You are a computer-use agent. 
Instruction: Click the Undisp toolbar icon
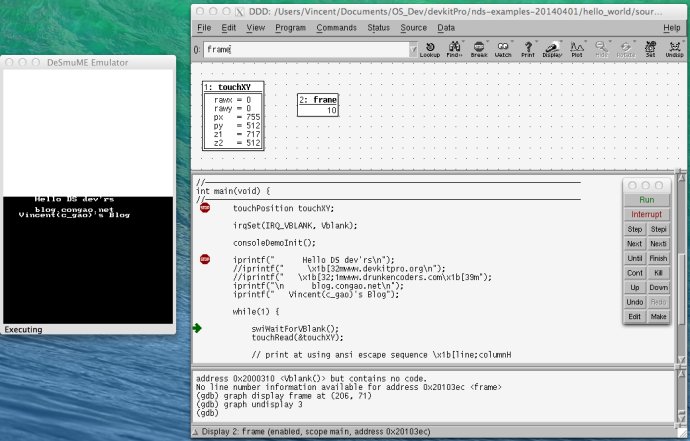(x=673, y=49)
